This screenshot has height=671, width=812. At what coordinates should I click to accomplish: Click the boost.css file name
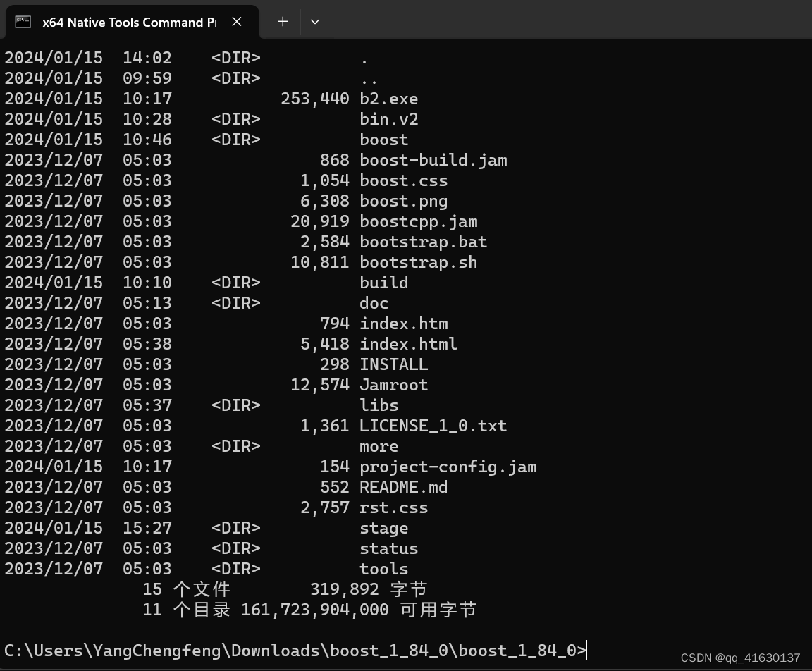pyautogui.click(x=403, y=180)
